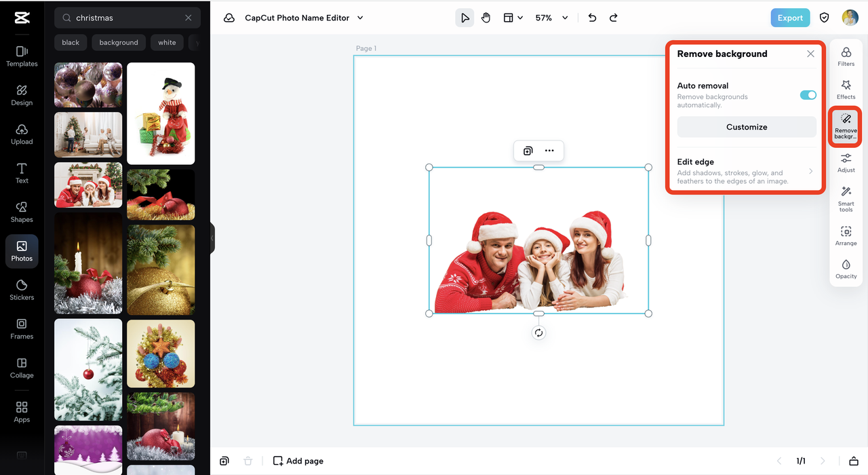Click the undo arrow
The height and width of the screenshot is (475, 868).
coord(592,18)
